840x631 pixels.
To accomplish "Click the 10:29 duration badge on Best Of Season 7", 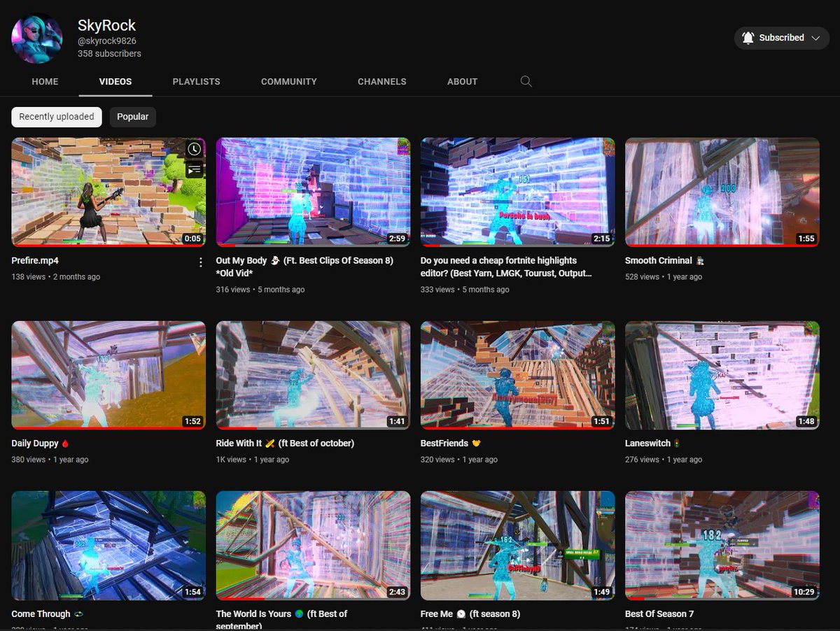I will (x=804, y=592).
